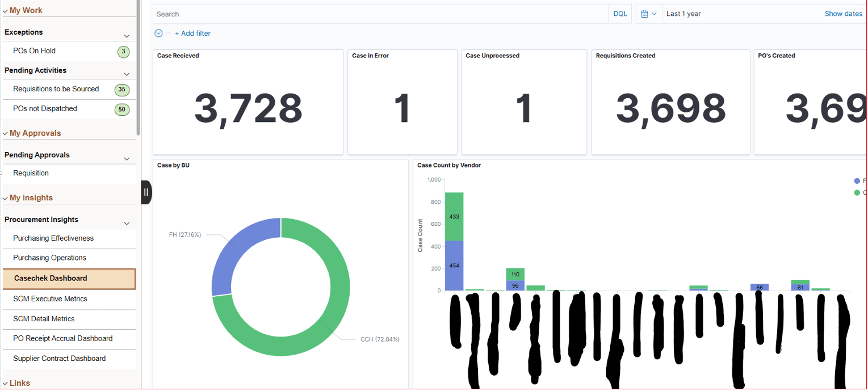Click the green legend dot in vendor chart

click(x=857, y=193)
